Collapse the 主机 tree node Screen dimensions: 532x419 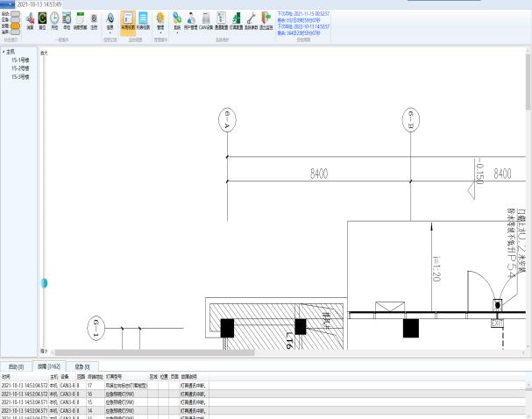pyautogui.click(x=4, y=52)
